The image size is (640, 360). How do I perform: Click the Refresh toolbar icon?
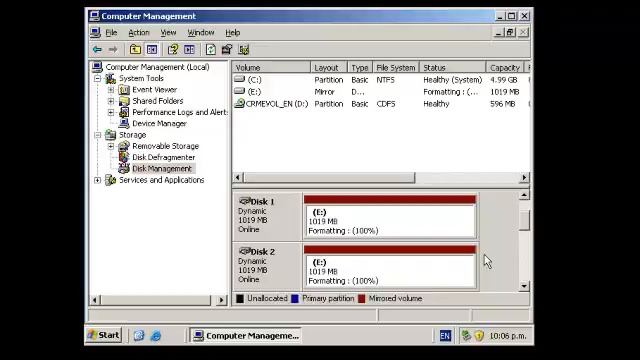point(211,50)
